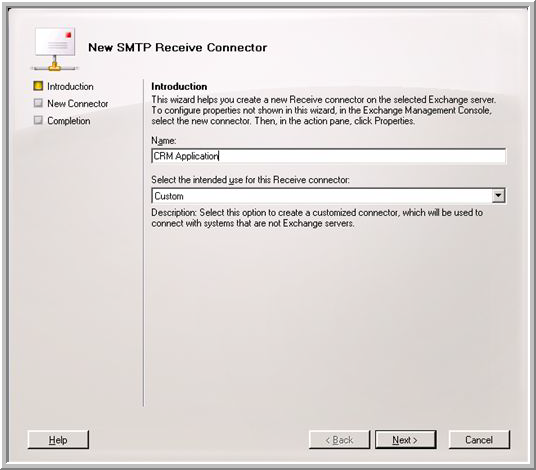The width and height of the screenshot is (536, 470).
Task: Click the Next button
Action: click(x=405, y=440)
